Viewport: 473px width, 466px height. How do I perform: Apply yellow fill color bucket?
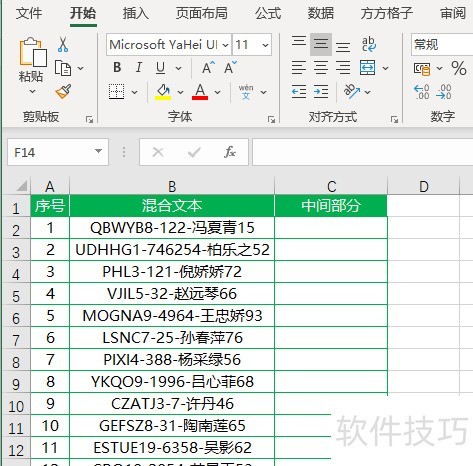tap(163, 92)
